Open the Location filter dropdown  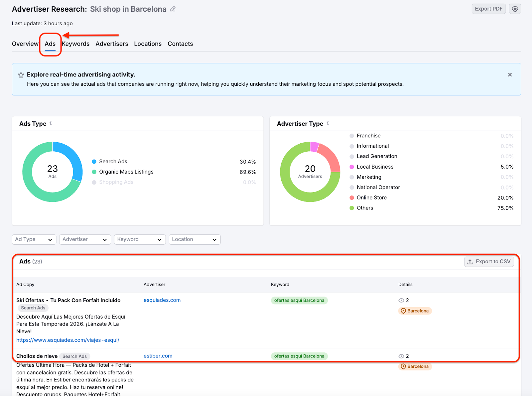(195, 239)
